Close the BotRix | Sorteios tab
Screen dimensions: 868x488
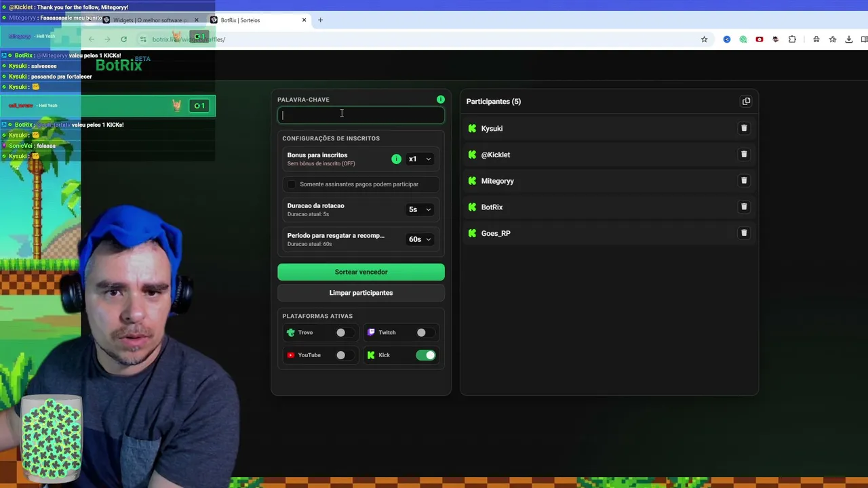(304, 20)
